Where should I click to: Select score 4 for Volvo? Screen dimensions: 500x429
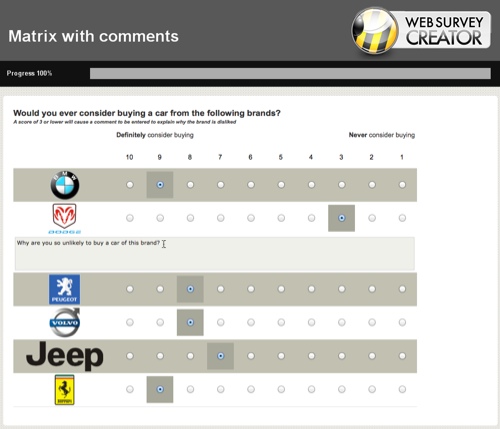tap(311, 322)
